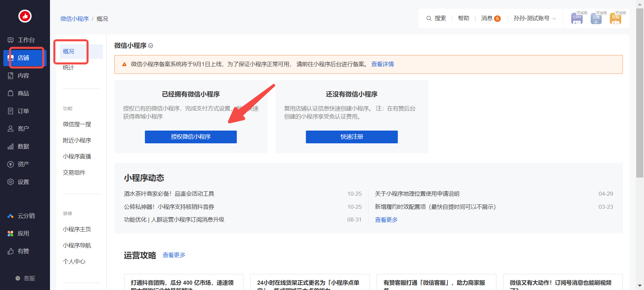Click 查看更多 under 小程序动态 news

tap(386, 220)
